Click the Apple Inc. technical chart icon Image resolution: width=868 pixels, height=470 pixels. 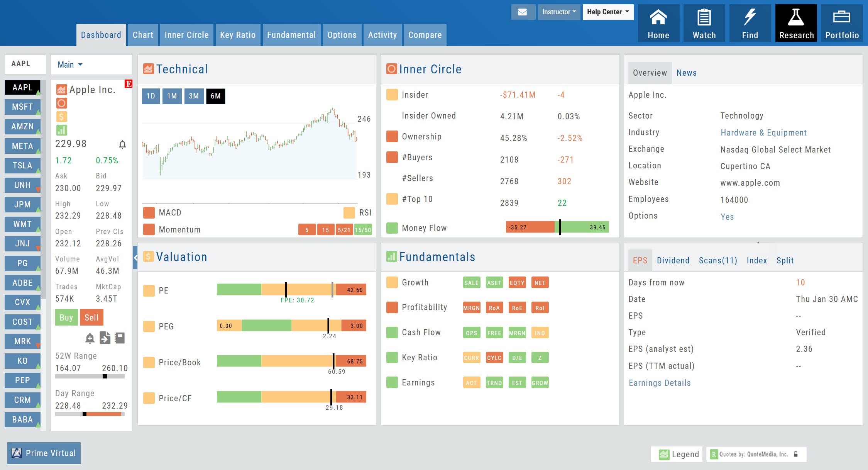point(61,90)
